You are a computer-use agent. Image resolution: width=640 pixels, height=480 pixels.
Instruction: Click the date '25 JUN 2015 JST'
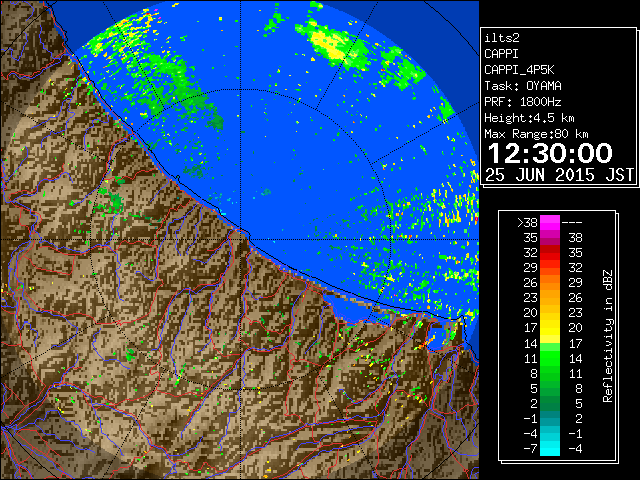click(x=560, y=175)
